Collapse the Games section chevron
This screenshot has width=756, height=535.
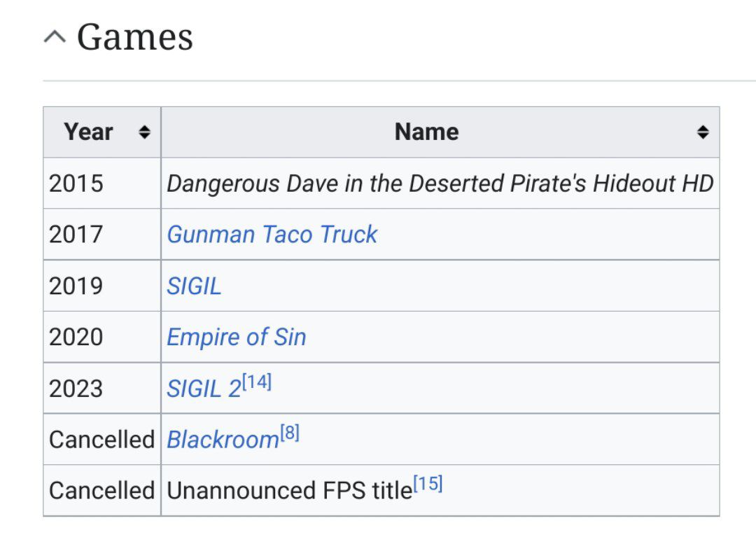55,36
